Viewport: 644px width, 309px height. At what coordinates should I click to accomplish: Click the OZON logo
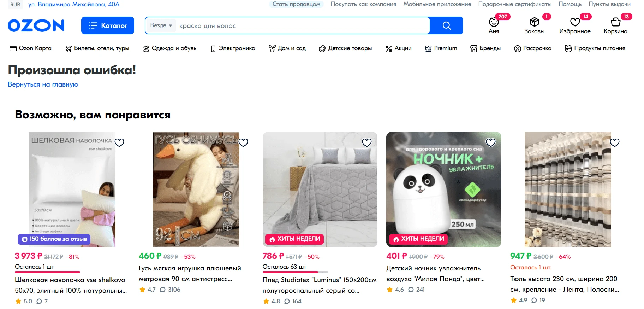coord(36,25)
